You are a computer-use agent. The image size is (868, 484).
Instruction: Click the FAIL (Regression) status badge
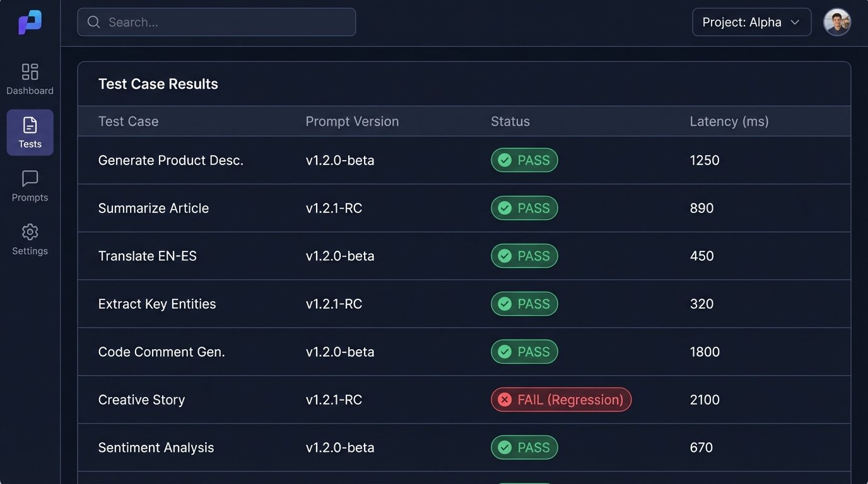coord(561,400)
